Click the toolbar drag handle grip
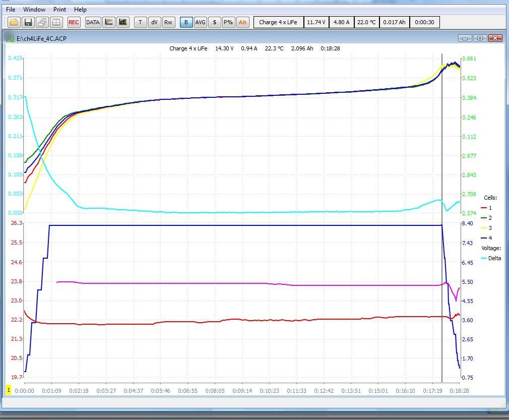Image resolution: width=509 pixels, height=420 pixels. (5, 22)
